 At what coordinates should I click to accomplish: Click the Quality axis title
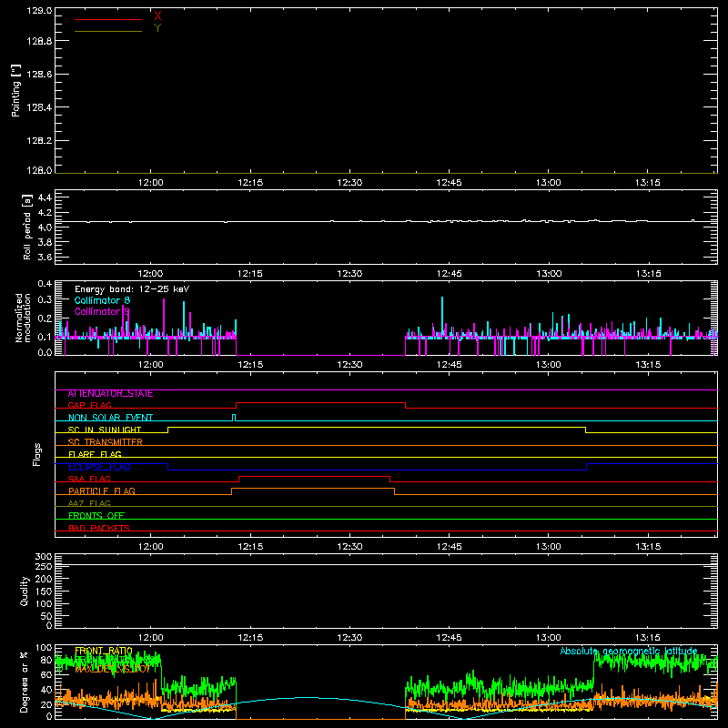coord(25,591)
